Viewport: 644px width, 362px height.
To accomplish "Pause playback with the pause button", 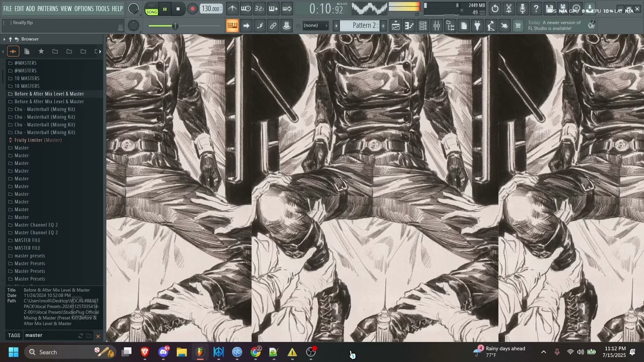I will click(x=165, y=9).
